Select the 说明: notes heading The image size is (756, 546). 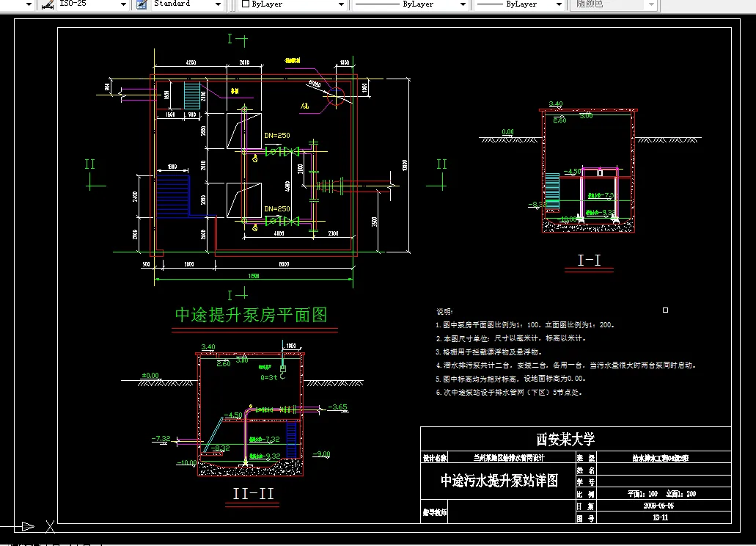click(x=444, y=312)
